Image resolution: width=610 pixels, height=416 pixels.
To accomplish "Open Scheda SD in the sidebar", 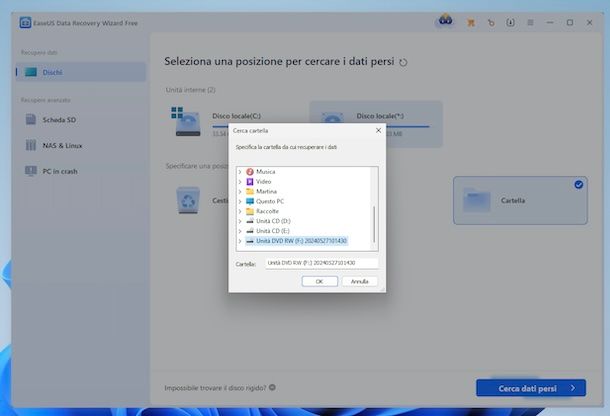I will [x=81, y=119].
